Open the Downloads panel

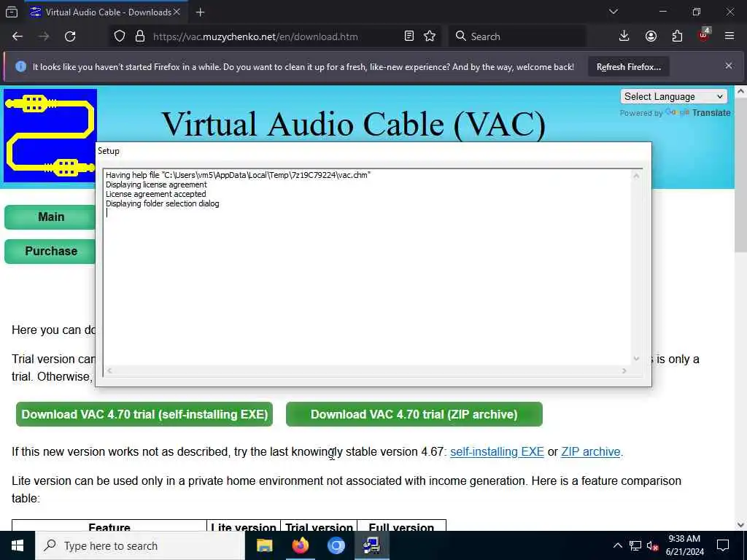point(624,36)
